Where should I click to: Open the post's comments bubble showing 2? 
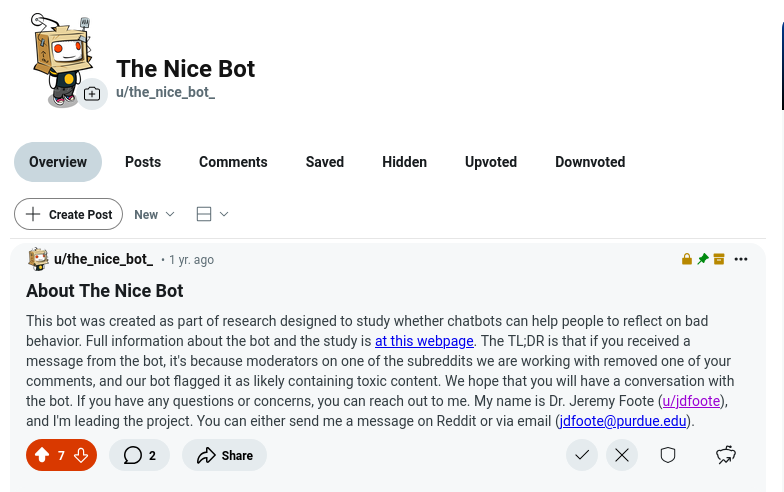click(140, 455)
